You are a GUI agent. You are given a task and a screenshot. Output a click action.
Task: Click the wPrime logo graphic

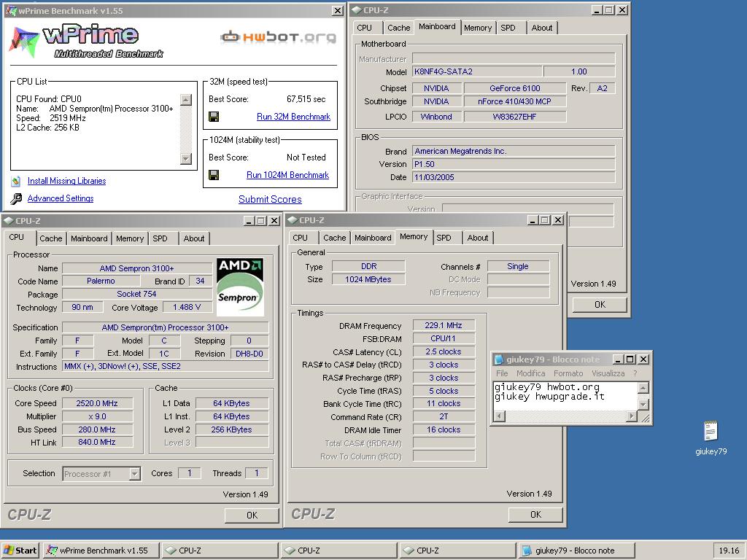86,41
